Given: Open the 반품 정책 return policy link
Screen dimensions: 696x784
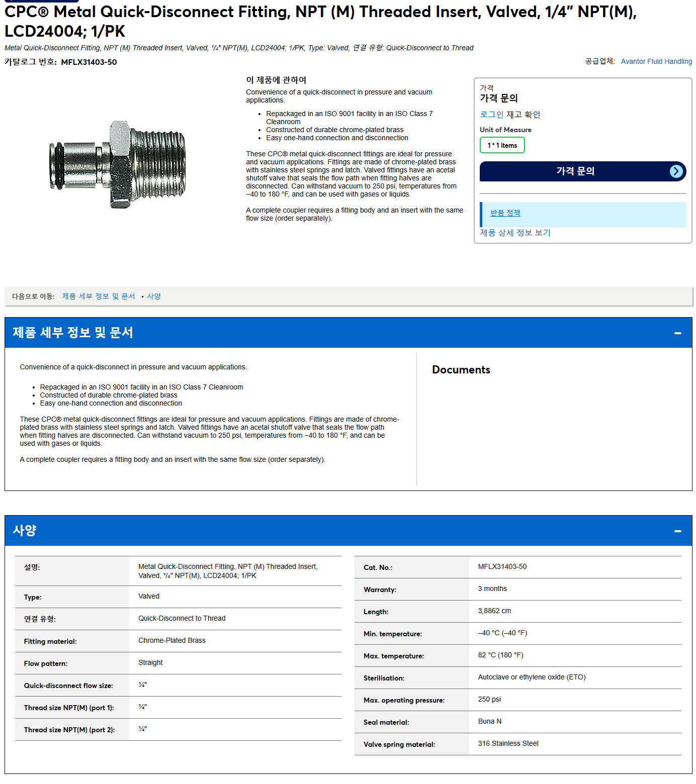Looking at the screenshot, I should 505,213.
